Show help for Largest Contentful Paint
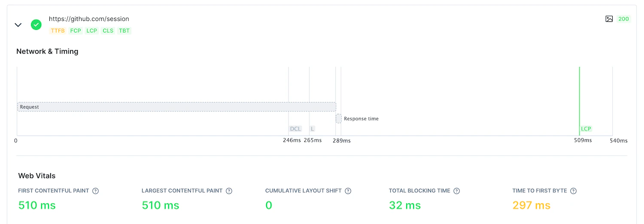Screen dimensions: 644x224 tap(229, 191)
